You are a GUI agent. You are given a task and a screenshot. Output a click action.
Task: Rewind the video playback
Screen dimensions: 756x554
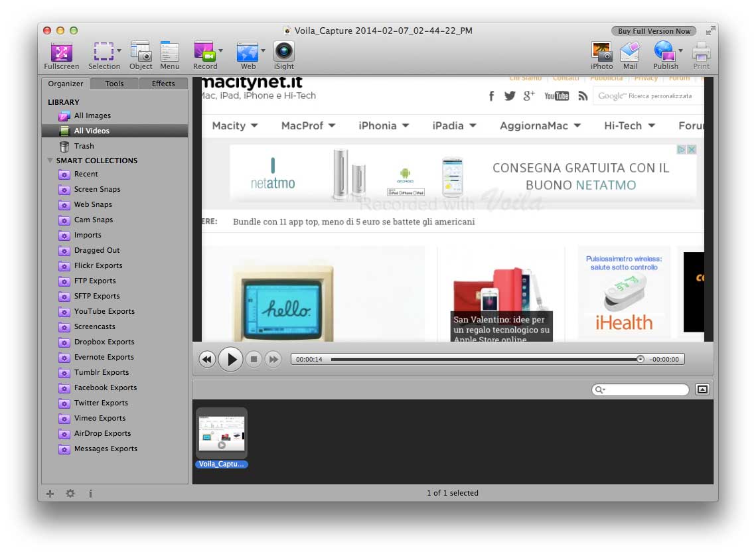point(207,359)
